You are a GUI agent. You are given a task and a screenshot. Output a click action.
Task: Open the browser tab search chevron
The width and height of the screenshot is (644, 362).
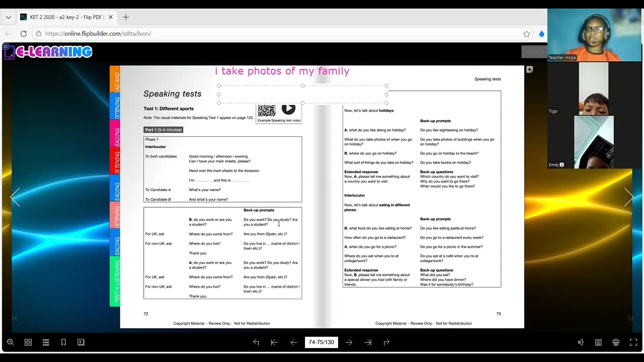[x=8, y=17]
